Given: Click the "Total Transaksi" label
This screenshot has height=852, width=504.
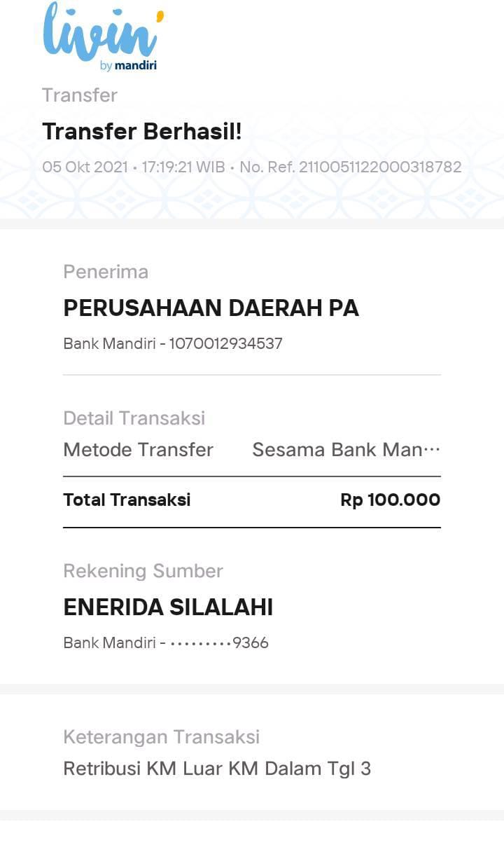Looking at the screenshot, I should (127, 500).
